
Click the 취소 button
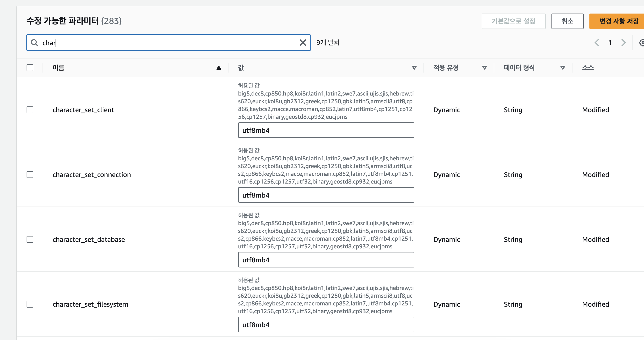click(567, 21)
